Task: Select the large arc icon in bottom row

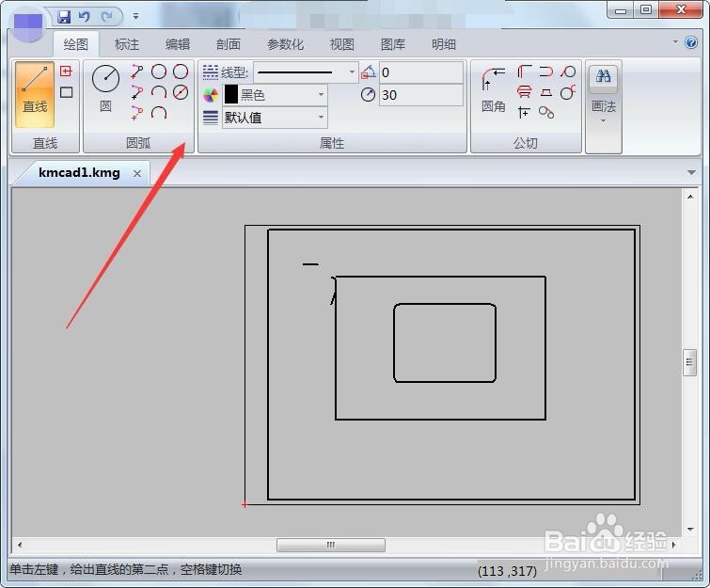Action: (159, 112)
